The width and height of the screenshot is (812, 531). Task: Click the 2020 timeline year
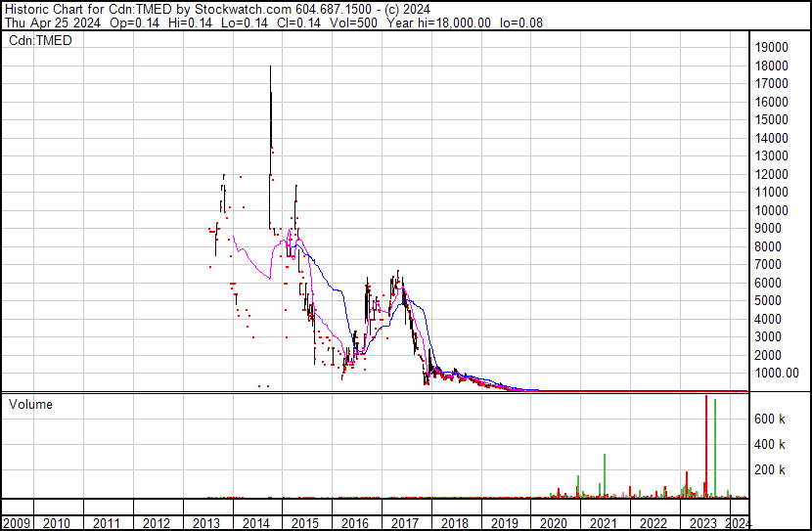(x=554, y=523)
